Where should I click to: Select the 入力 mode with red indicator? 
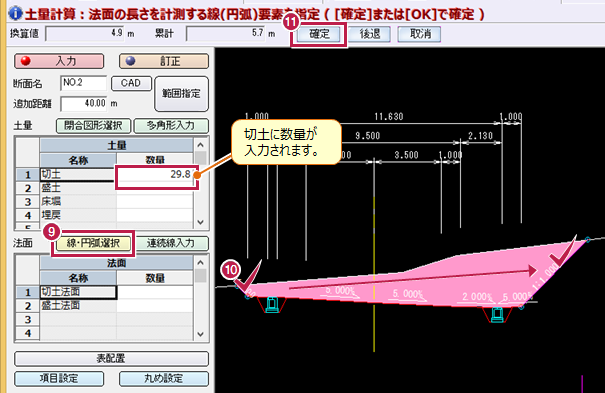(59, 61)
